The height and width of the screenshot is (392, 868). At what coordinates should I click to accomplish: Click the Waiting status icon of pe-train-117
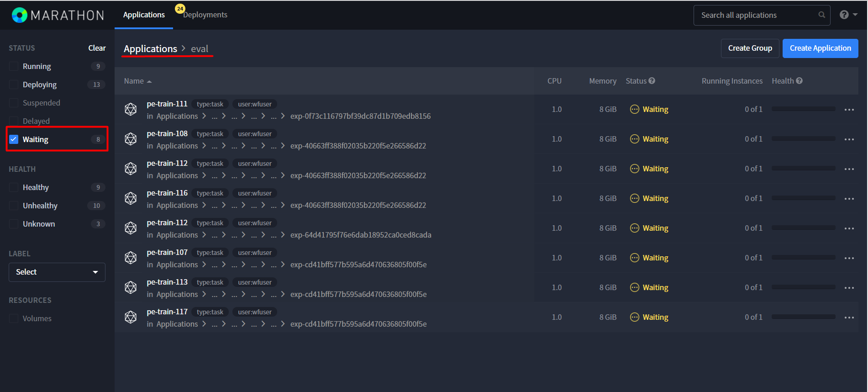tap(634, 317)
